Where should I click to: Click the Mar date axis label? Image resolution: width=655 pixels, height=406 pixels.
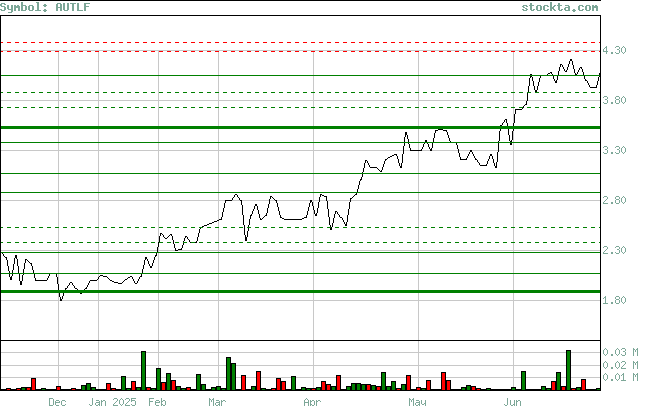217,402
